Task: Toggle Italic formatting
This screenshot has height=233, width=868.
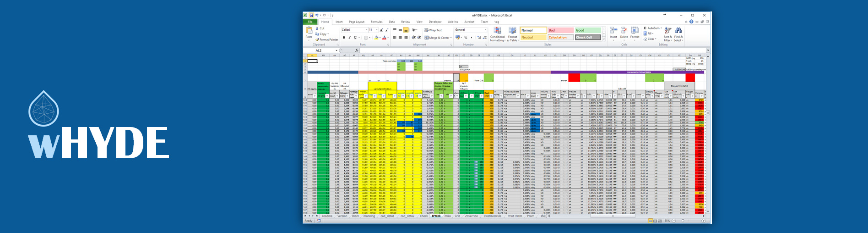Action: (x=350, y=38)
